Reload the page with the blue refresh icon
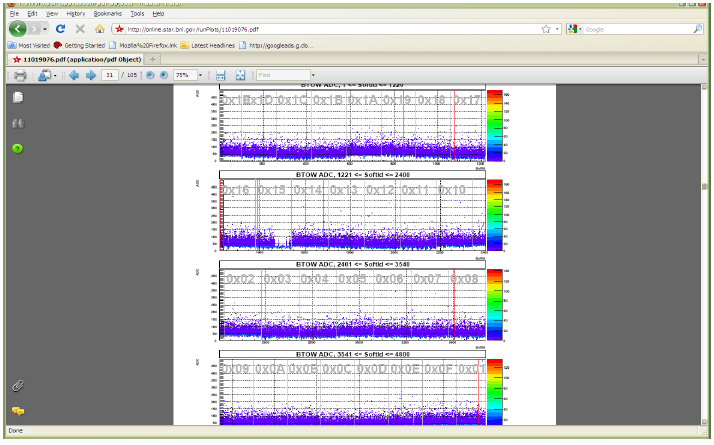This screenshot has height=445, width=714. coord(60,29)
